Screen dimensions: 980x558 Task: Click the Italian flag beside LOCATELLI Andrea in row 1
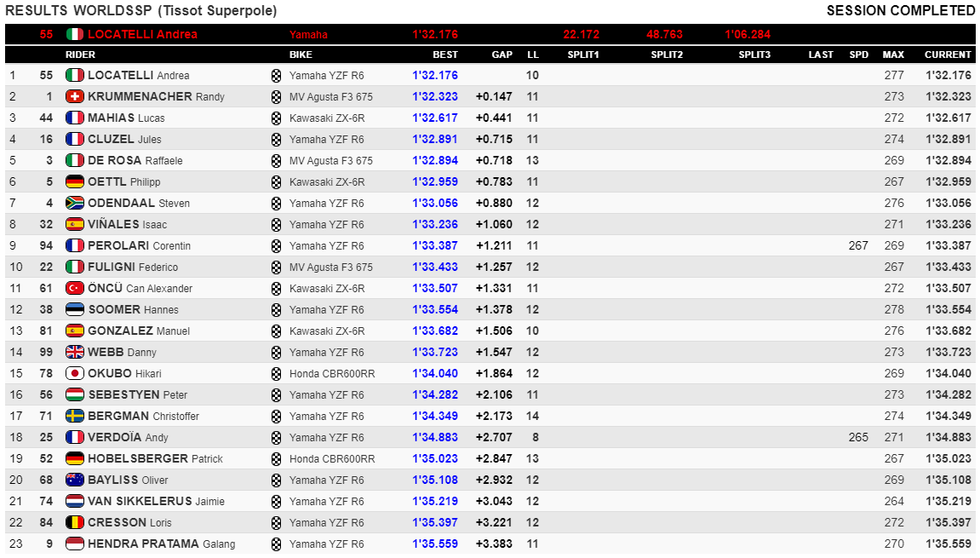[74, 75]
